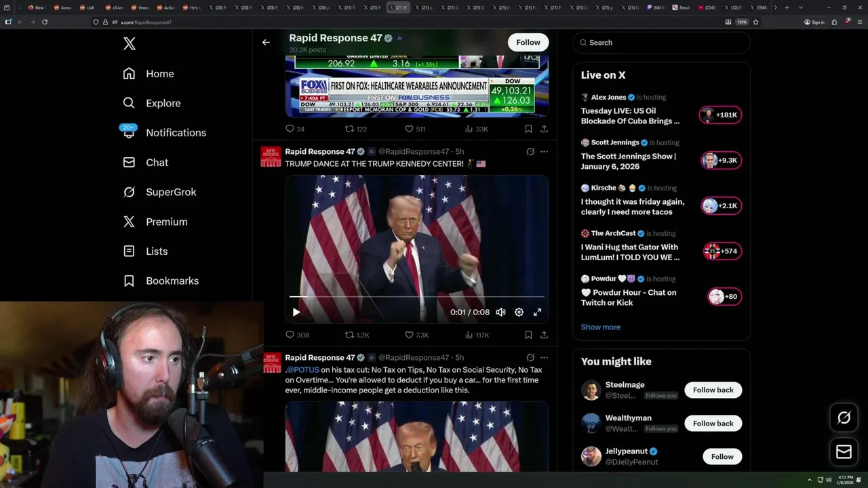The image size is (868, 488).
Task: Open taskbar volume control
Action: (x=828, y=480)
